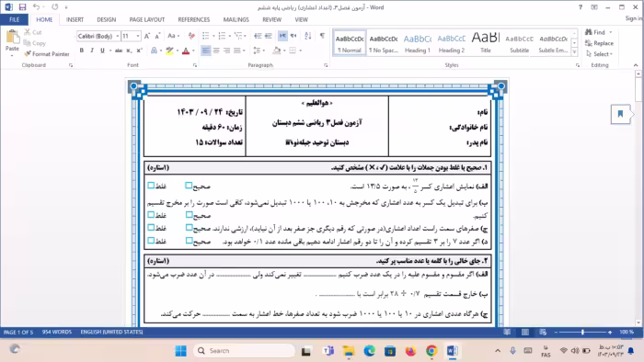Check صحیح box for statement ب

[189, 215]
